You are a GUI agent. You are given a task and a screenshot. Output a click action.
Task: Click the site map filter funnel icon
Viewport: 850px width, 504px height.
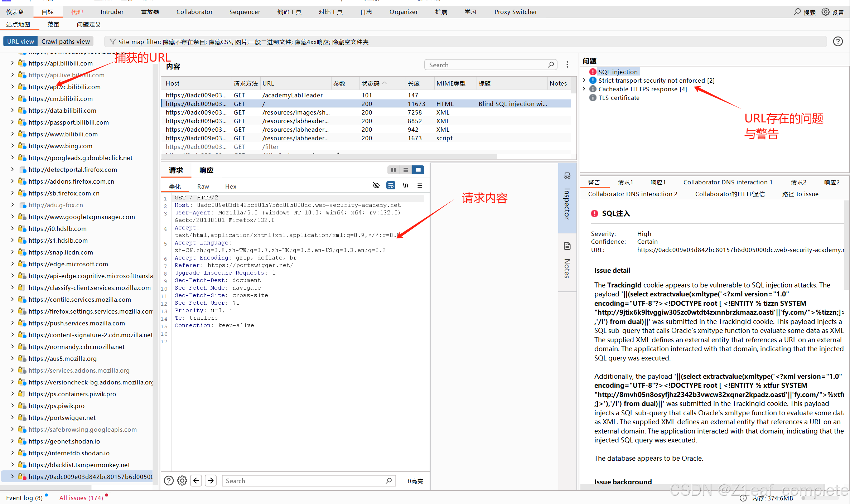pos(112,42)
